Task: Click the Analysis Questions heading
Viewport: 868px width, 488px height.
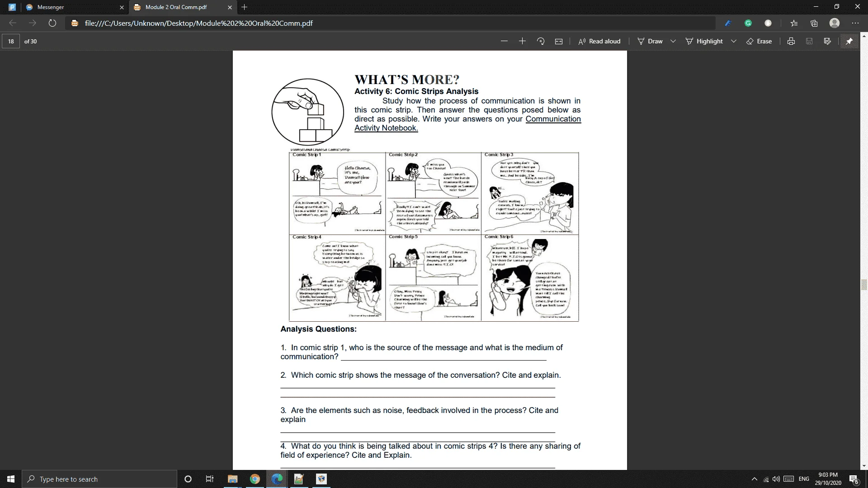Action: (x=318, y=329)
